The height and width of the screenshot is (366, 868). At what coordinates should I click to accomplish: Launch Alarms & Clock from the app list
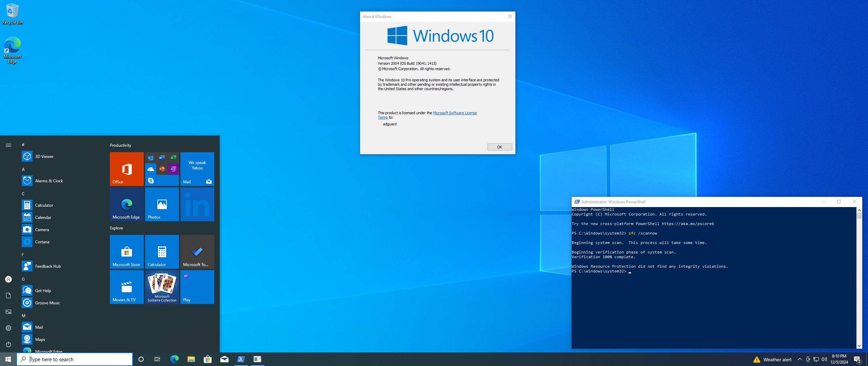61,181
